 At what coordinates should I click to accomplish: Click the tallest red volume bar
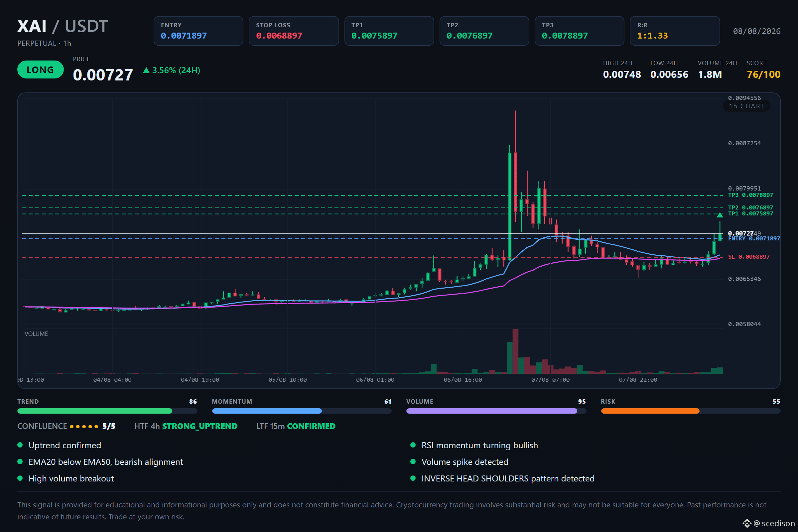point(515,351)
